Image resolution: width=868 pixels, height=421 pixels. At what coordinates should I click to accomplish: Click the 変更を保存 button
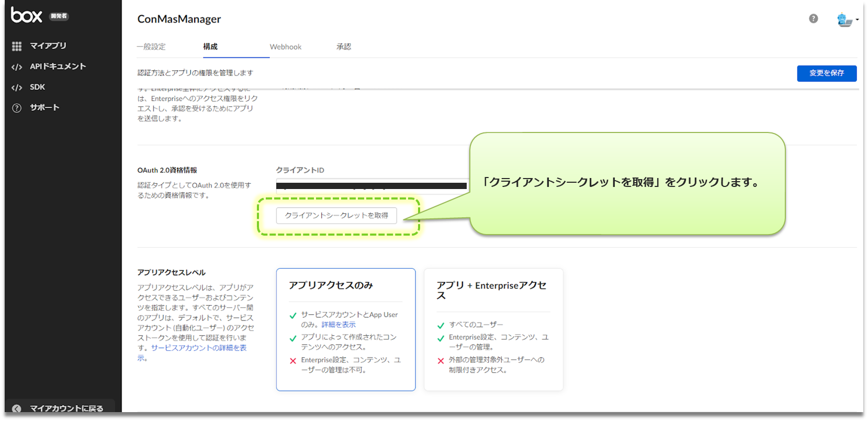pos(826,73)
